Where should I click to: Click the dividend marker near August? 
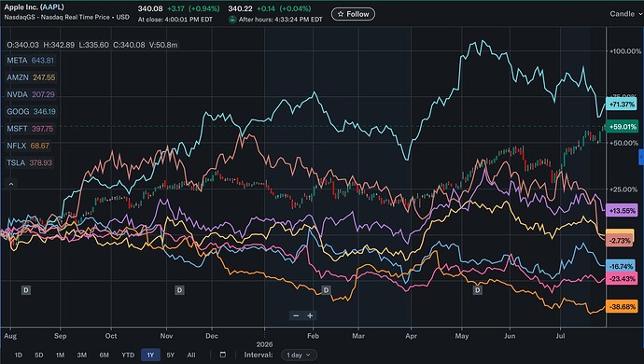26,290
